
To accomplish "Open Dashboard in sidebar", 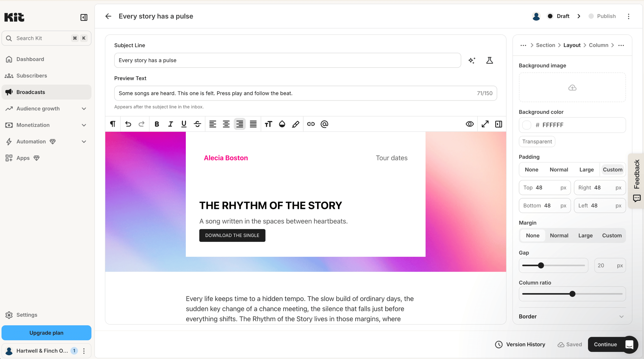I will point(46,59).
